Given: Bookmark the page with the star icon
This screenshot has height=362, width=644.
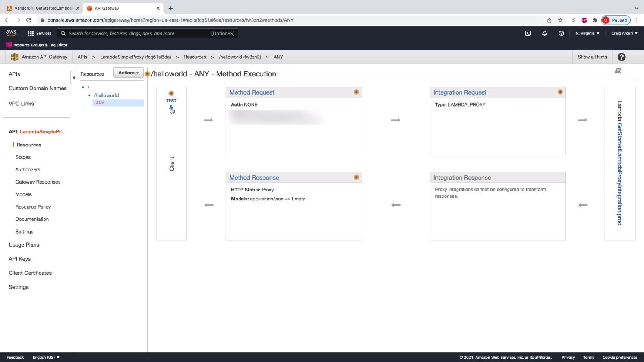Looking at the screenshot, I should [560, 20].
